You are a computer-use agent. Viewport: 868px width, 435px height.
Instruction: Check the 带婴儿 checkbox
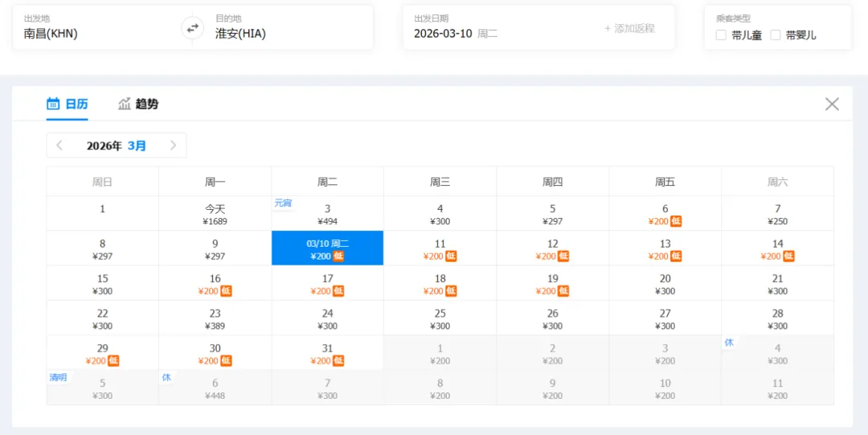[776, 35]
